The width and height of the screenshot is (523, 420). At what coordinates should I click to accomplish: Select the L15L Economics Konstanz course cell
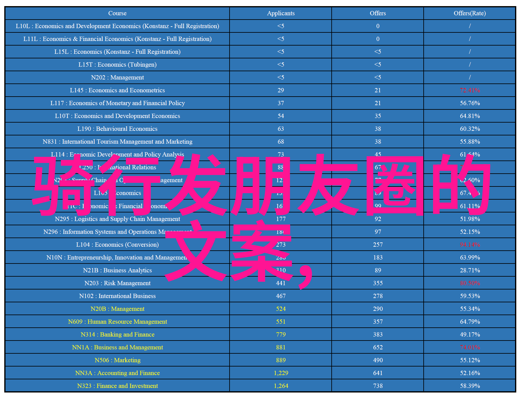(x=117, y=52)
